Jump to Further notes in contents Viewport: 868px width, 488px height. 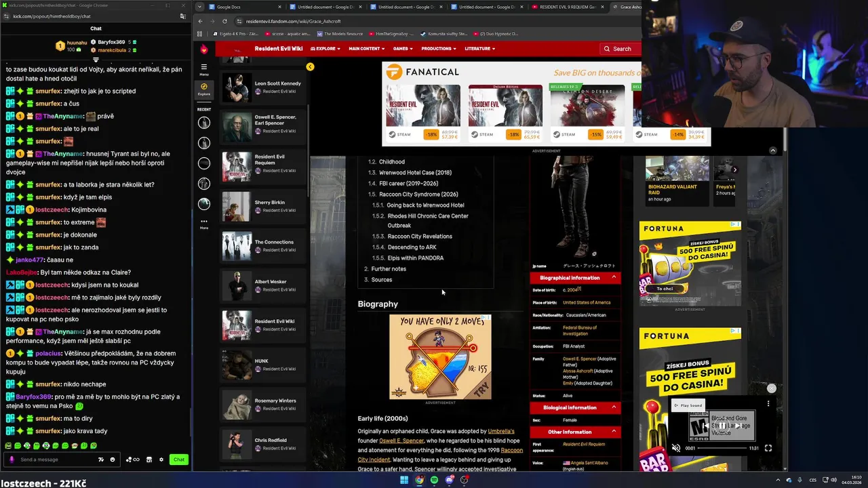coord(389,268)
